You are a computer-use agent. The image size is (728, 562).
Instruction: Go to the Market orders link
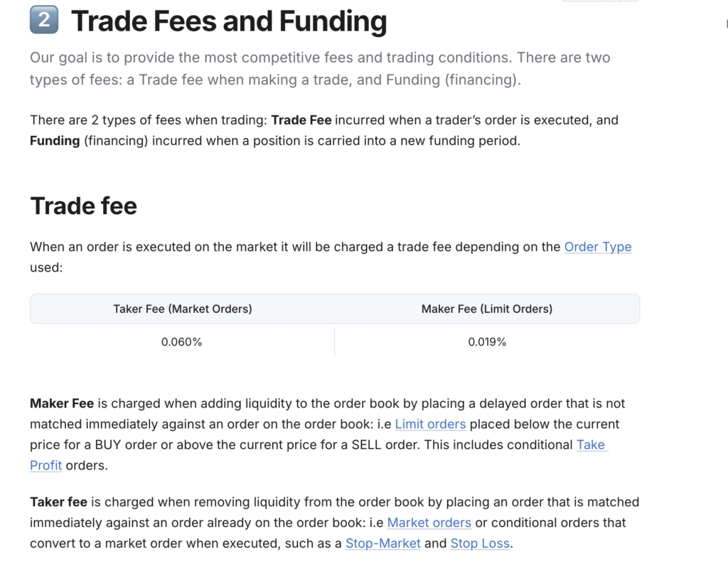[x=429, y=522]
